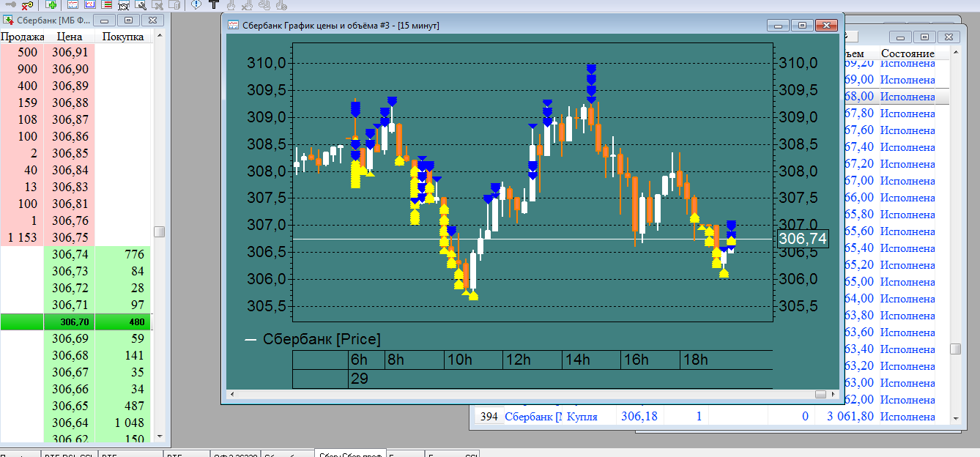Restore the Сбербанк order book window
The image size is (980, 457).
[129, 20]
